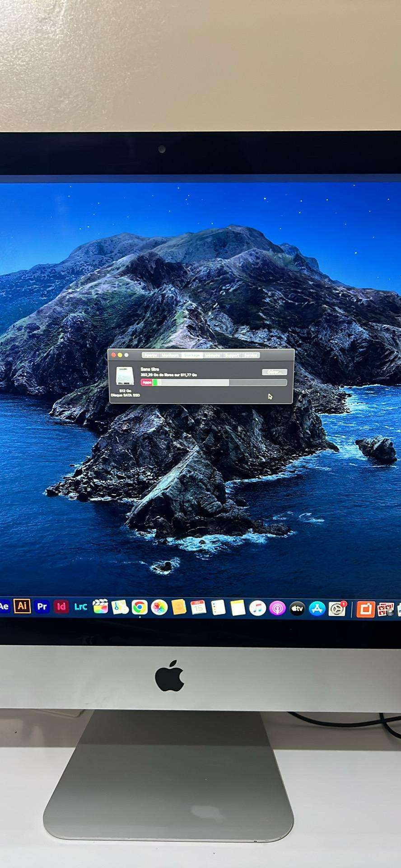This screenshot has width=401, height=868.
Task: Open Reminders from the dock
Action: (218, 608)
